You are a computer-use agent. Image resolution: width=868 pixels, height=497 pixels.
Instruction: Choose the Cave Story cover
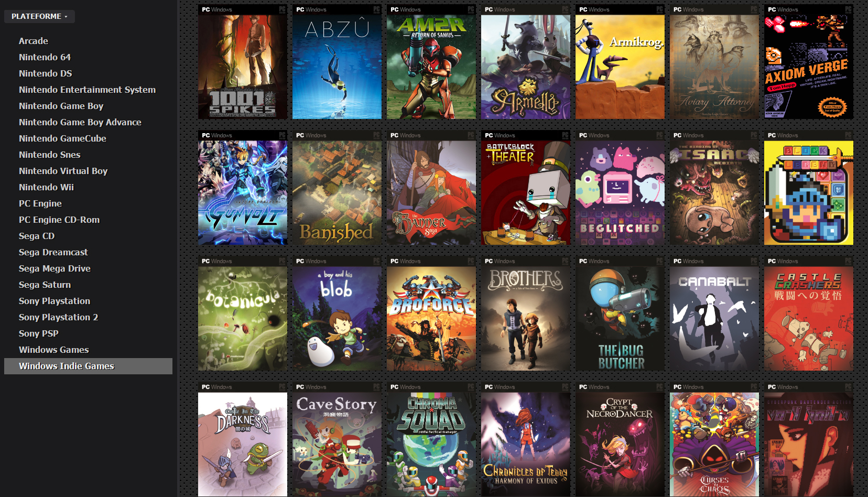click(337, 439)
